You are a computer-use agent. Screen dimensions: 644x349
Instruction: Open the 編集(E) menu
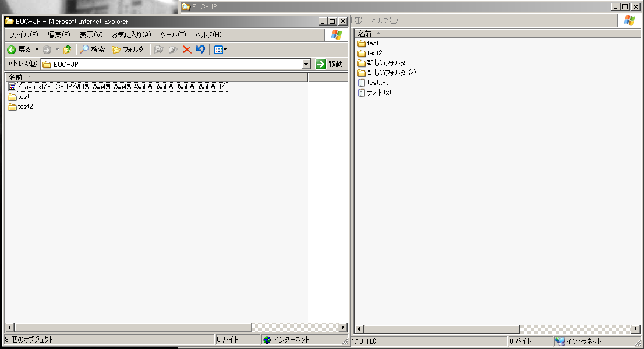(x=59, y=35)
